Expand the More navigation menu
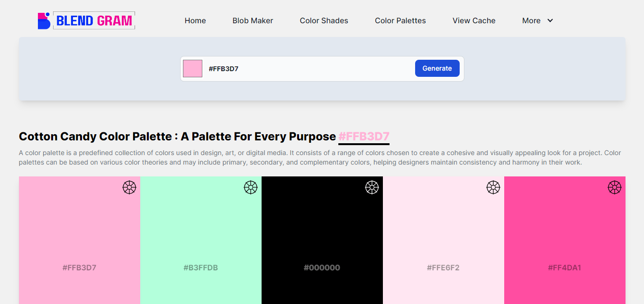Screen dimensions: 644x304 pos(532,20)
